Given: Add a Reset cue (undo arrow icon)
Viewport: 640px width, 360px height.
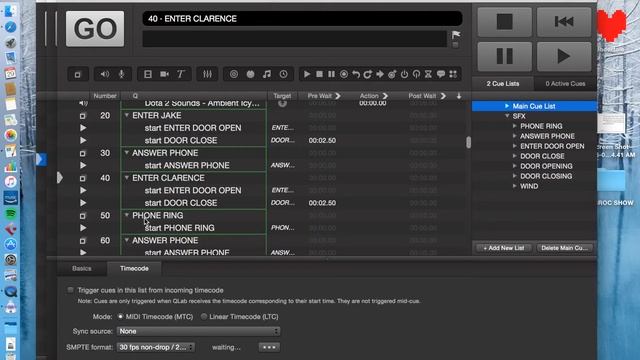Looking at the screenshot, I should [x=356, y=74].
